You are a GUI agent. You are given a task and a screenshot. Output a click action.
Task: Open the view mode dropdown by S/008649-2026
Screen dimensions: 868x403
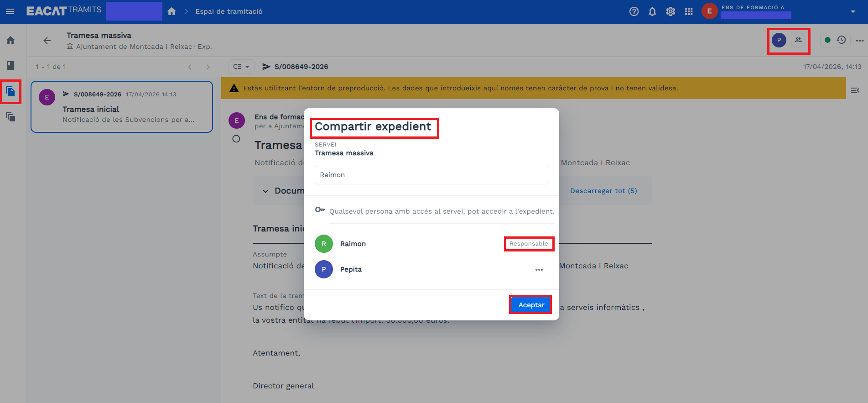click(241, 67)
